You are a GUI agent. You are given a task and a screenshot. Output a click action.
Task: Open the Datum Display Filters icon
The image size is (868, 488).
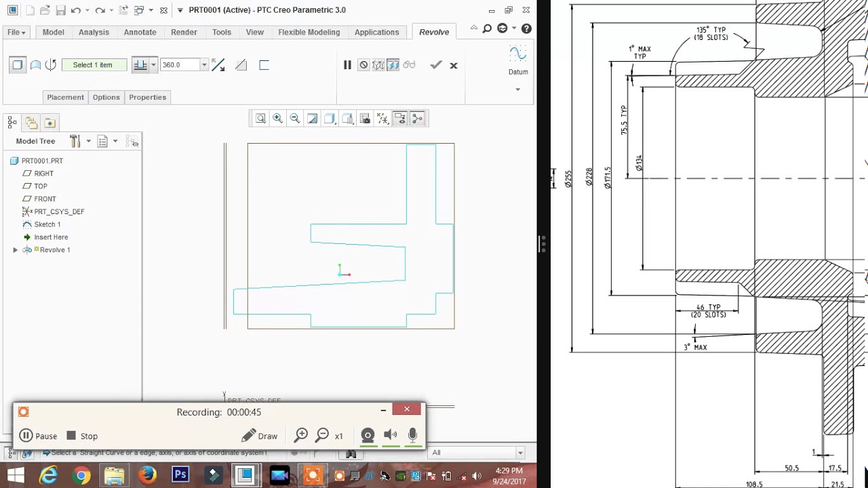pyautogui.click(x=382, y=119)
